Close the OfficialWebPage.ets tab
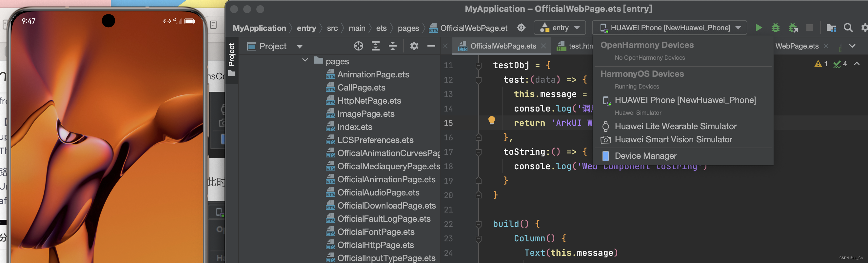The image size is (868, 263). point(543,46)
